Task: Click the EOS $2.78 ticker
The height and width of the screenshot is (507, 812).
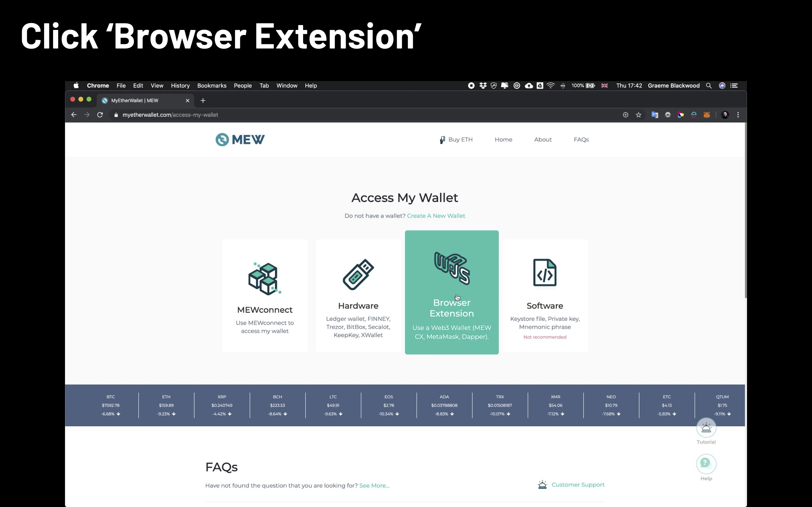Action: [389, 405]
